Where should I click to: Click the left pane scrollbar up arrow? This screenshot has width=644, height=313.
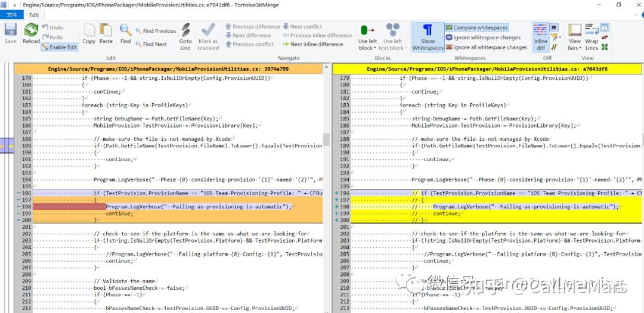[327, 67]
